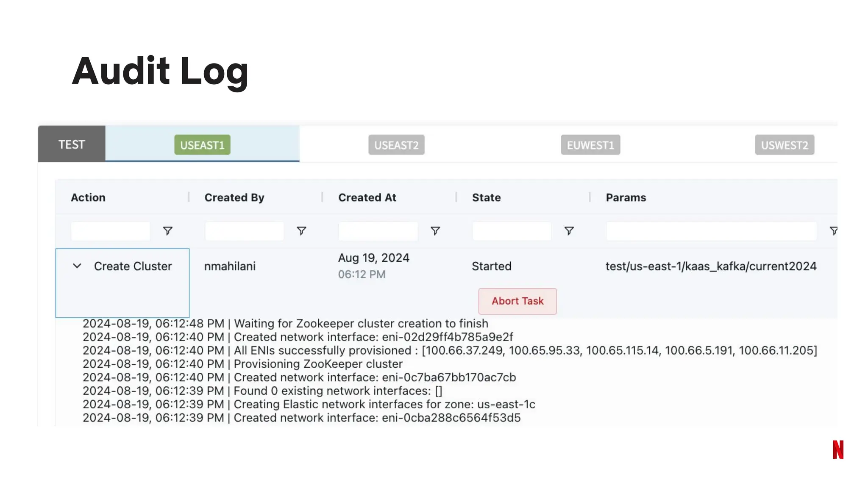Click the test/us-east-1/kaas_kafka params cell
The image size is (868, 488).
point(711,266)
